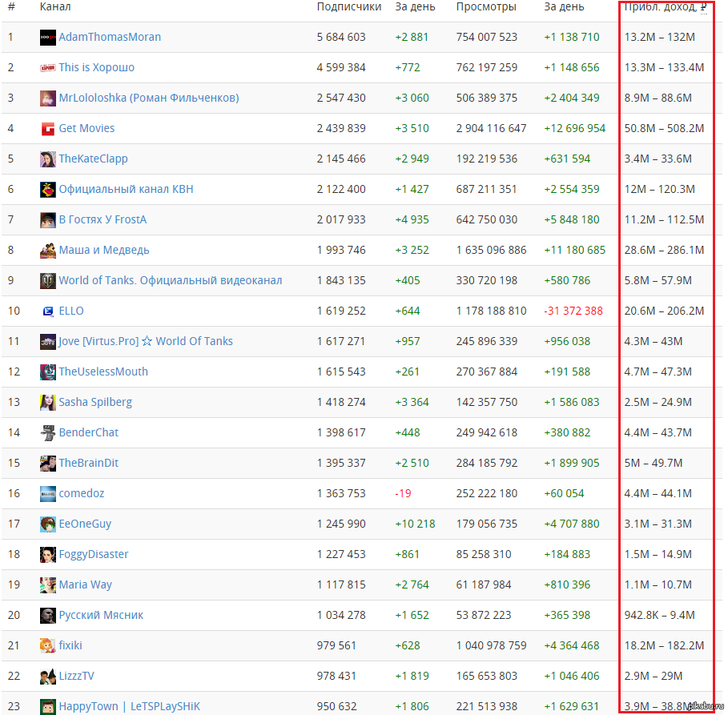Click the EeOneGuy avatar icon
The height and width of the screenshot is (715, 728).
(x=48, y=524)
